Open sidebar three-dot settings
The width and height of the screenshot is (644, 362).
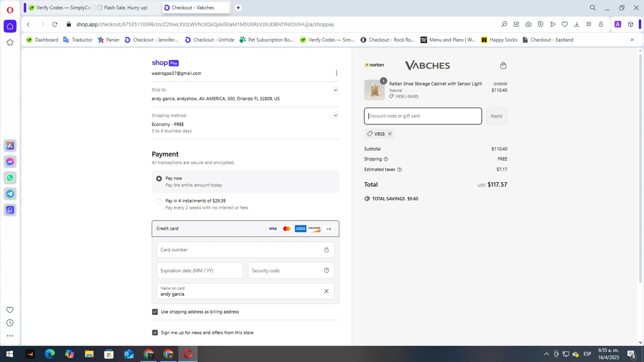pyautogui.click(x=10, y=336)
